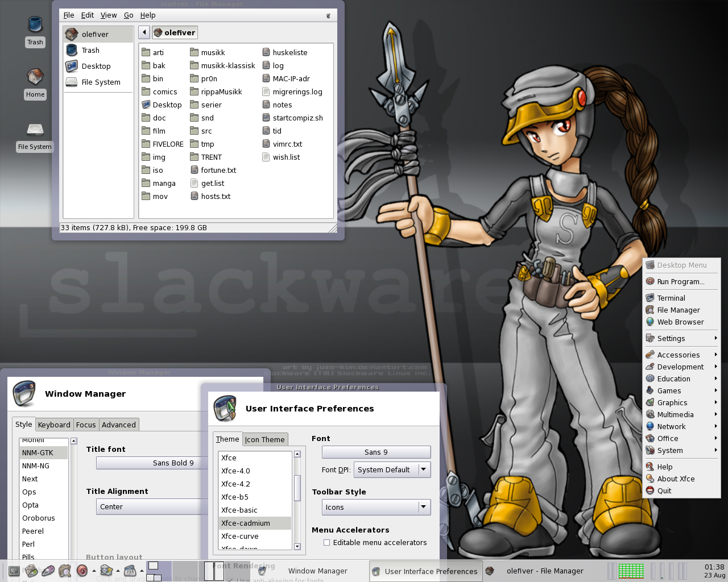Image resolution: width=728 pixels, height=582 pixels.
Task: Open the Title Alignment Center dropdown
Action: click(x=152, y=507)
